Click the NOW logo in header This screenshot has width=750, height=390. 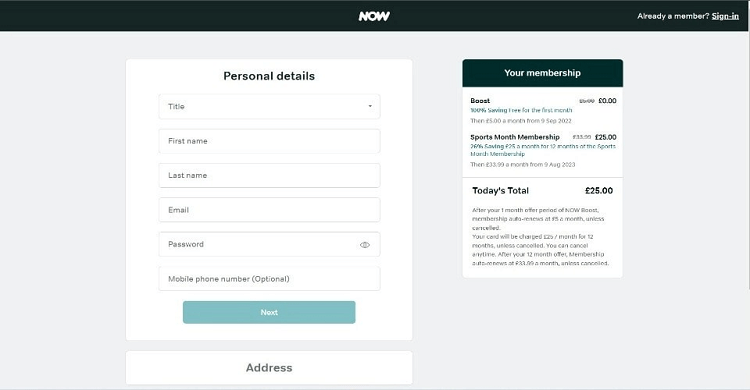pos(374,16)
